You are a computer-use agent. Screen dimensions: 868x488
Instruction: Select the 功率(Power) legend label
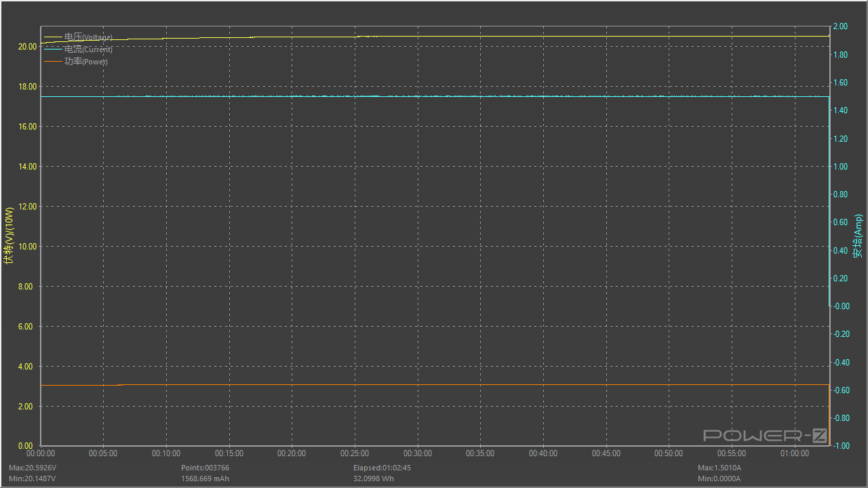[86, 62]
